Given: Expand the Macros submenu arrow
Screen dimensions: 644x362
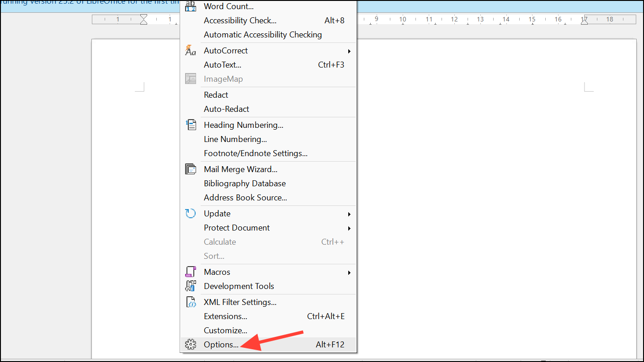Looking at the screenshot, I should [349, 272].
